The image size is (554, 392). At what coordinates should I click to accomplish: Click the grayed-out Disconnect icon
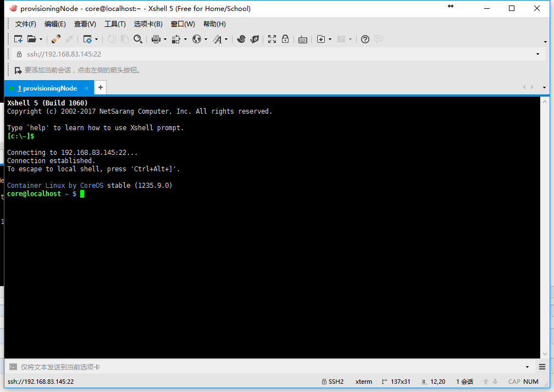click(x=69, y=39)
